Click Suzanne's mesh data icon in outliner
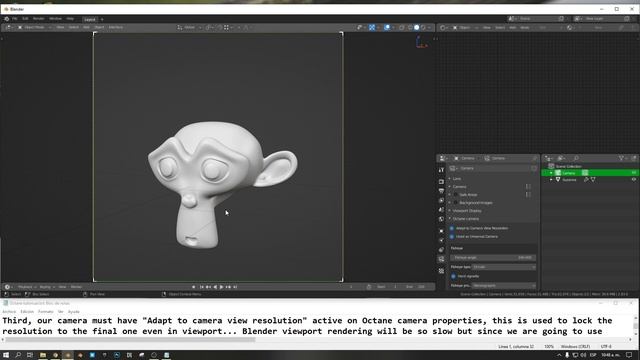This screenshot has width=640, height=360. [593, 180]
